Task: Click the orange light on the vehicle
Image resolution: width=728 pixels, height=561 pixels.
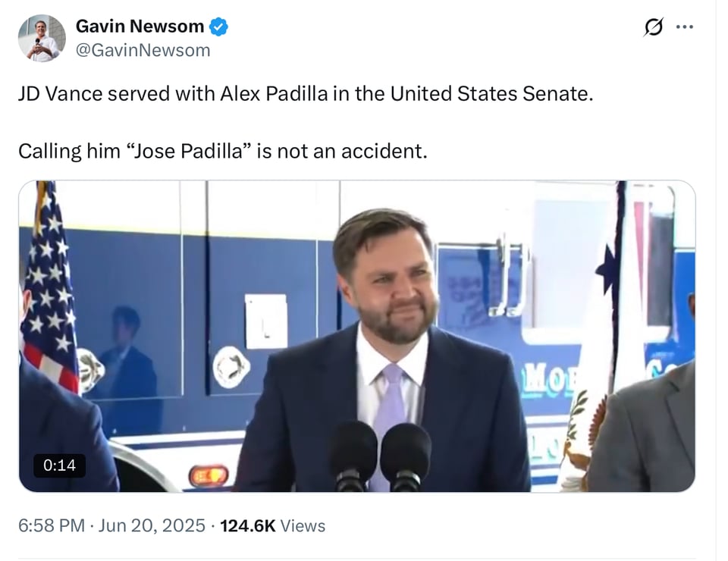Action: [x=208, y=475]
